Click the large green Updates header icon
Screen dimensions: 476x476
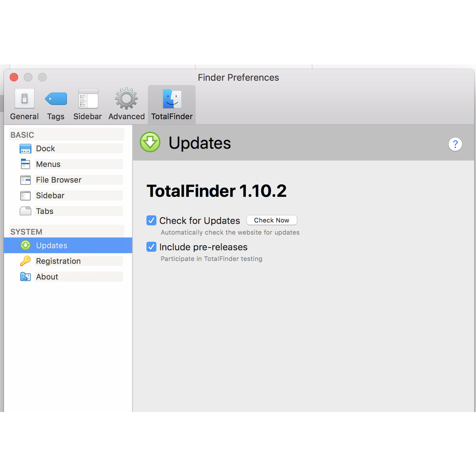click(150, 142)
